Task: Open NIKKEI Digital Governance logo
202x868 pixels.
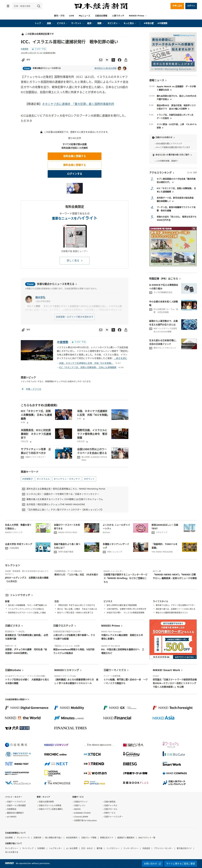Action: pyautogui.click(x=27, y=708)
